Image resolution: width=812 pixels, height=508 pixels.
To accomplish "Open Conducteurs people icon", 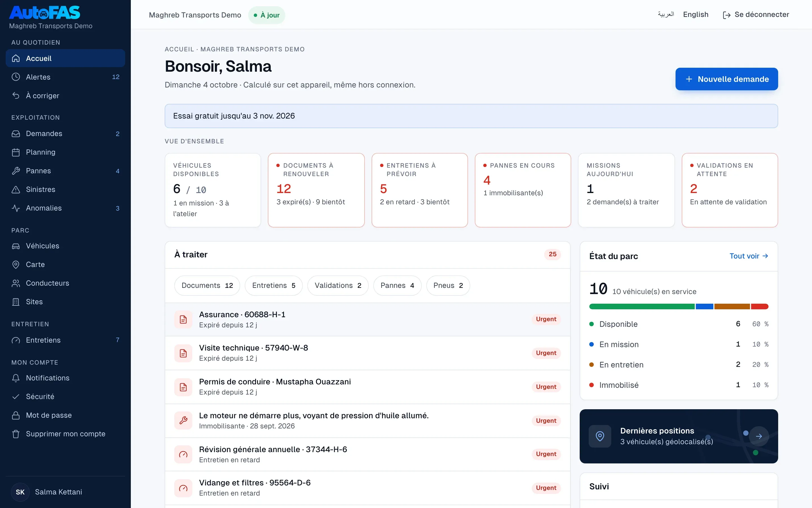I will point(16,283).
